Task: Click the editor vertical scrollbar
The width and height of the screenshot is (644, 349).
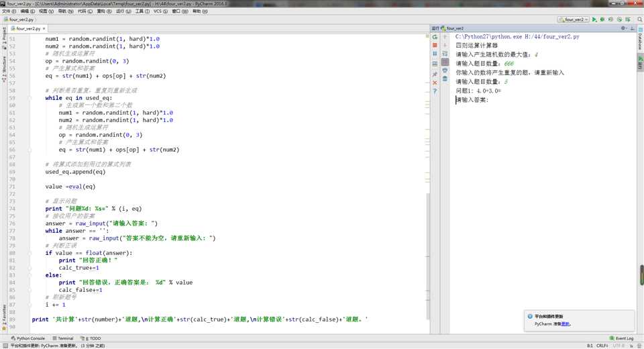Action: tap(427, 256)
